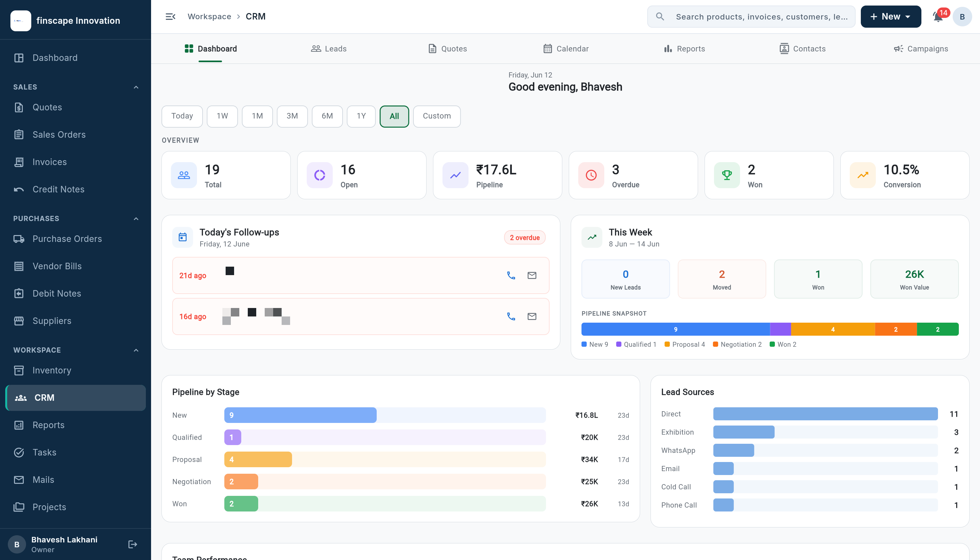Open the Dashboard tab in CRM

coord(210,49)
